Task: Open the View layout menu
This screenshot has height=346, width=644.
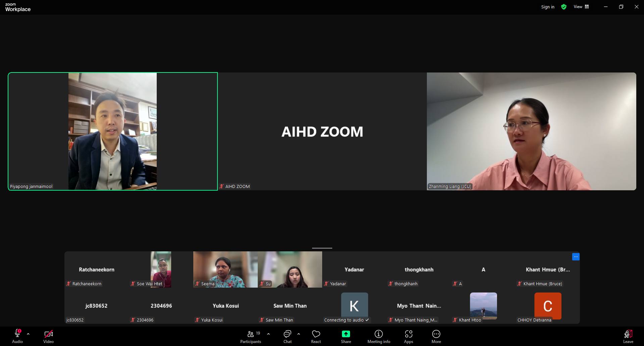Action: coord(581,7)
